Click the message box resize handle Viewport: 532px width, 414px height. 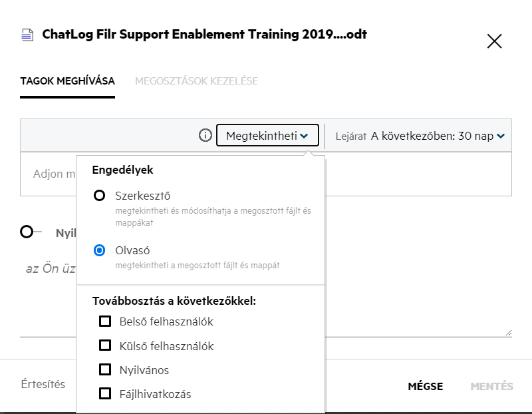point(508,332)
